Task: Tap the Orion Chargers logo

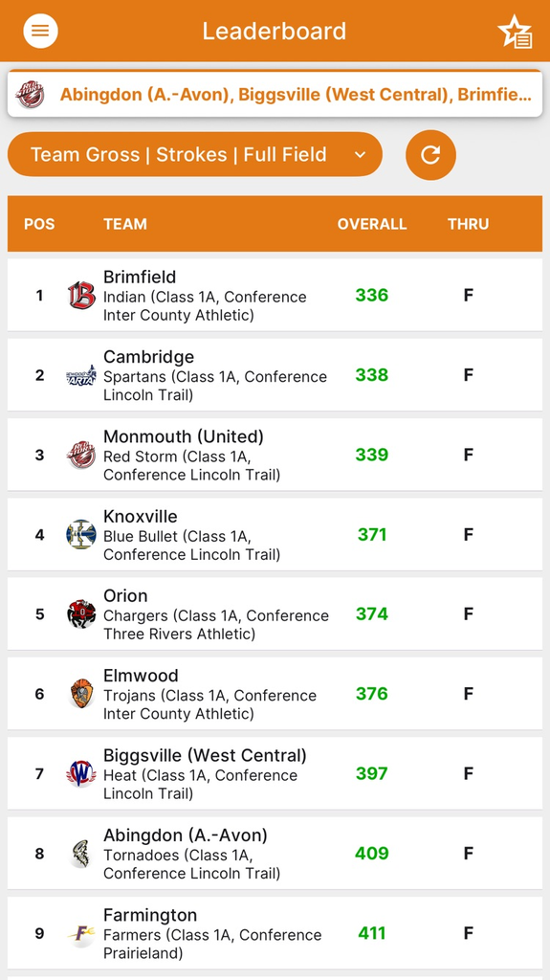Action: pyautogui.click(x=81, y=613)
